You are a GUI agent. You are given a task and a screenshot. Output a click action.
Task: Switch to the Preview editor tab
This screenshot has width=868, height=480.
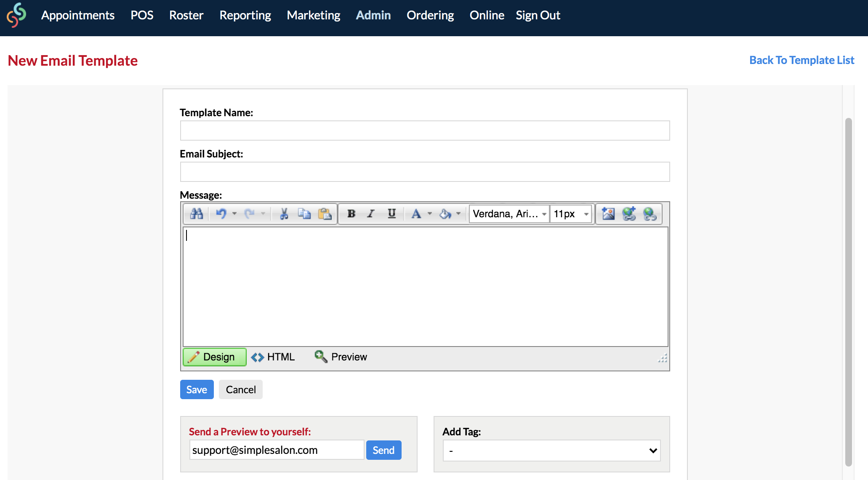pos(341,357)
